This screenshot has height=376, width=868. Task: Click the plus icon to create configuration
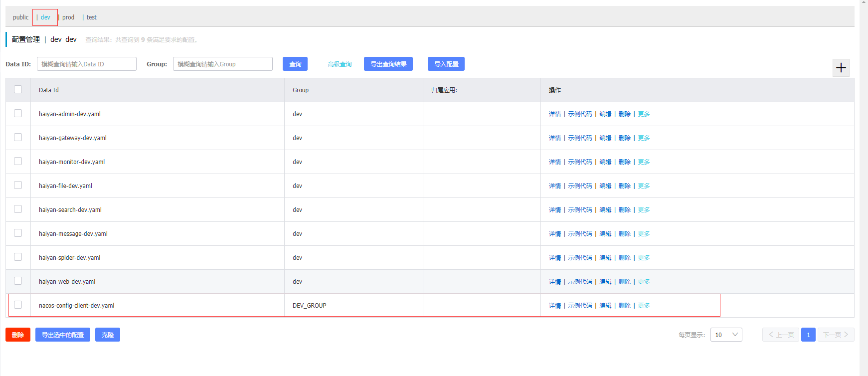pos(841,68)
